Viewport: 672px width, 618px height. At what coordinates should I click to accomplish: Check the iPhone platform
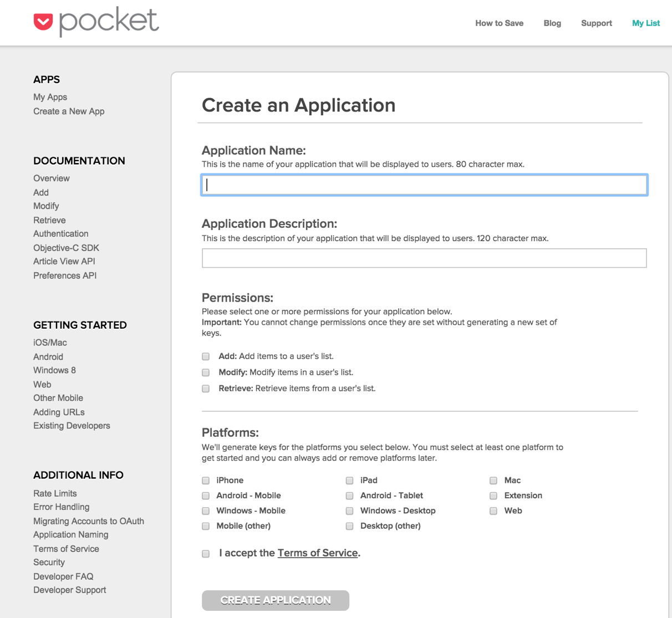click(x=206, y=481)
